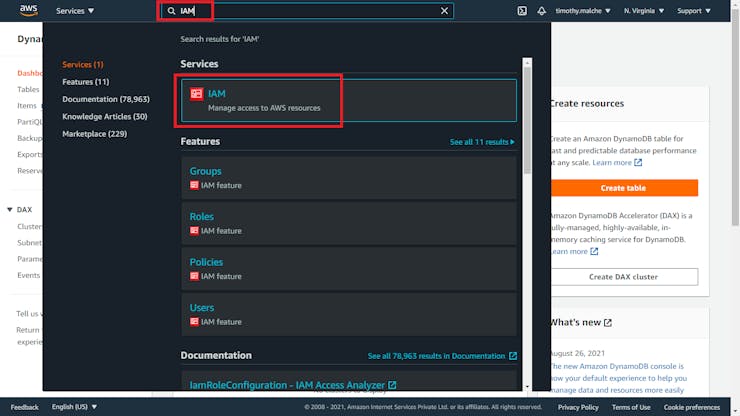Image resolution: width=740 pixels, height=416 pixels.
Task: Click the red IAM service icon
Action: point(196,93)
